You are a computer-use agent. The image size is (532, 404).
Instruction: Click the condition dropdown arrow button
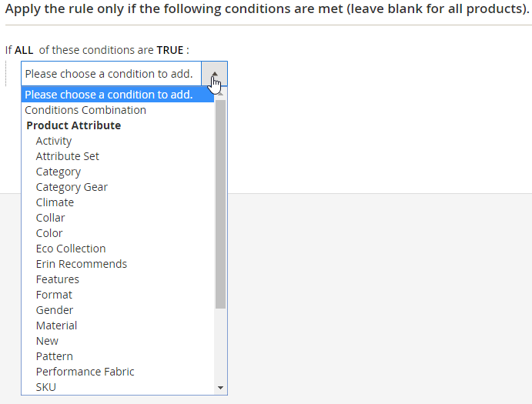214,74
